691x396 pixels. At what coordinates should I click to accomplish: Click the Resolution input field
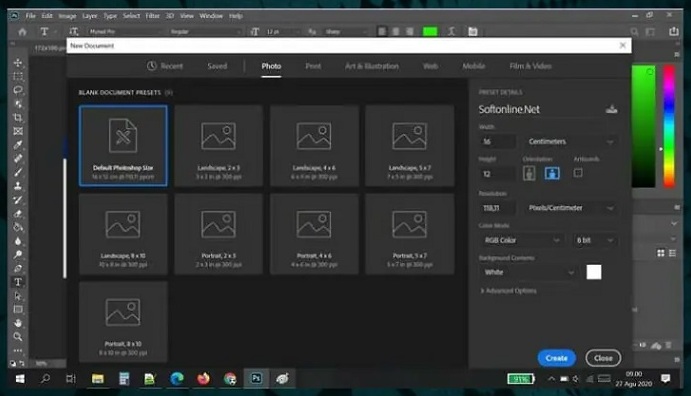[497, 208]
